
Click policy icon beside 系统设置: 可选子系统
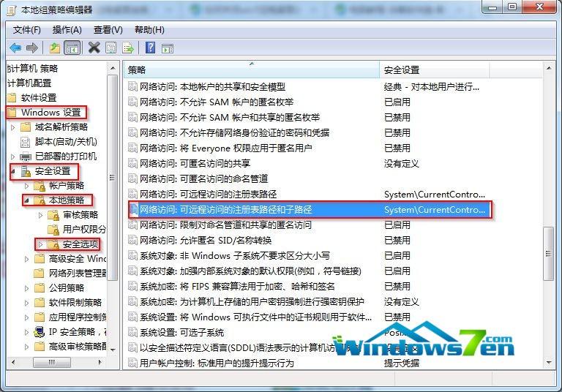coord(132,333)
